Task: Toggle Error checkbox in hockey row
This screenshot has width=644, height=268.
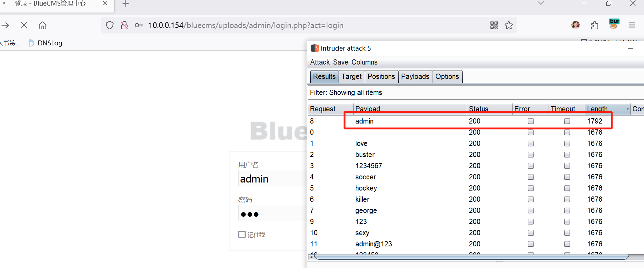Action: pyautogui.click(x=531, y=188)
